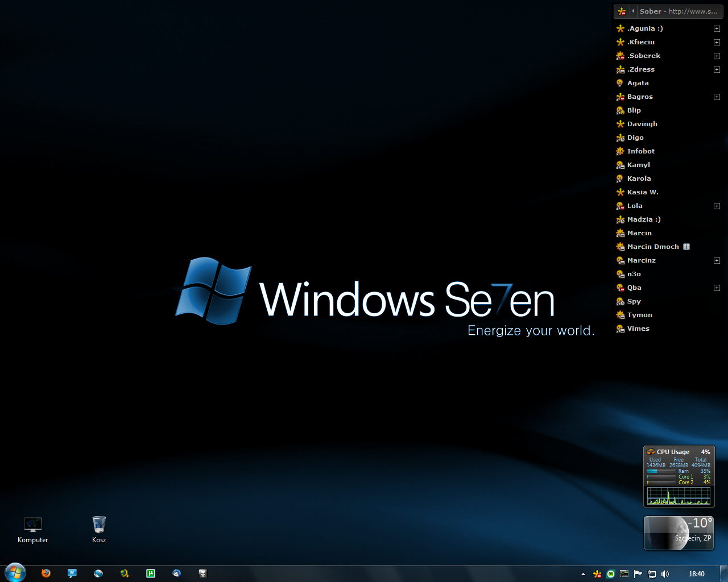
Task: Select the Komputer desktop icon
Action: (33, 530)
